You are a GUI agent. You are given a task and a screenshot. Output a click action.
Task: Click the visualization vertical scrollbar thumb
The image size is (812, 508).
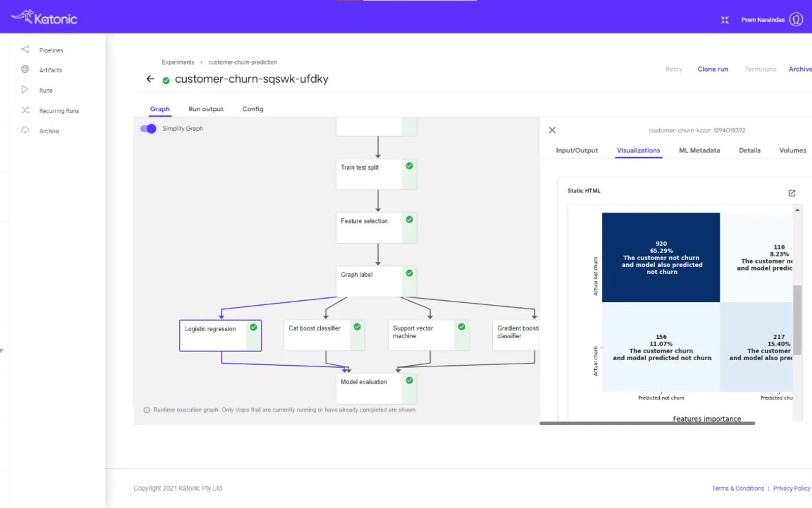point(797,320)
